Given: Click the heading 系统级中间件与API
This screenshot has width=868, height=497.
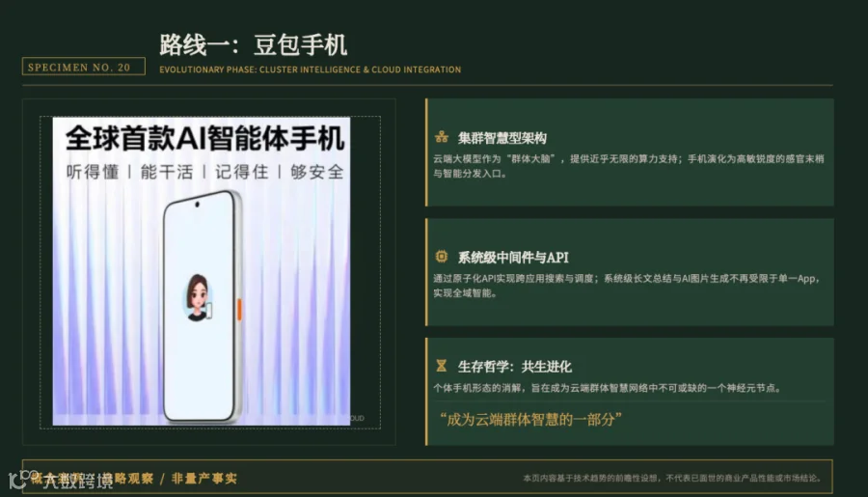Looking at the screenshot, I should 513,257.
